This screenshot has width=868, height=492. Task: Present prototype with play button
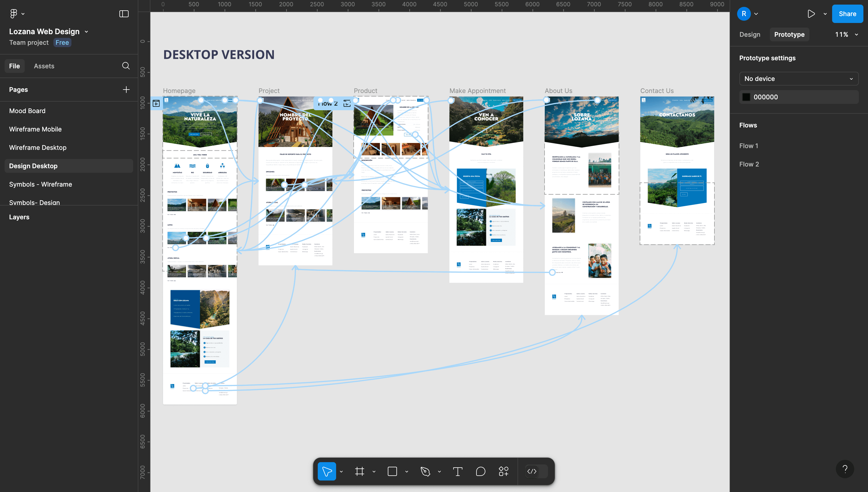(811, 14)
